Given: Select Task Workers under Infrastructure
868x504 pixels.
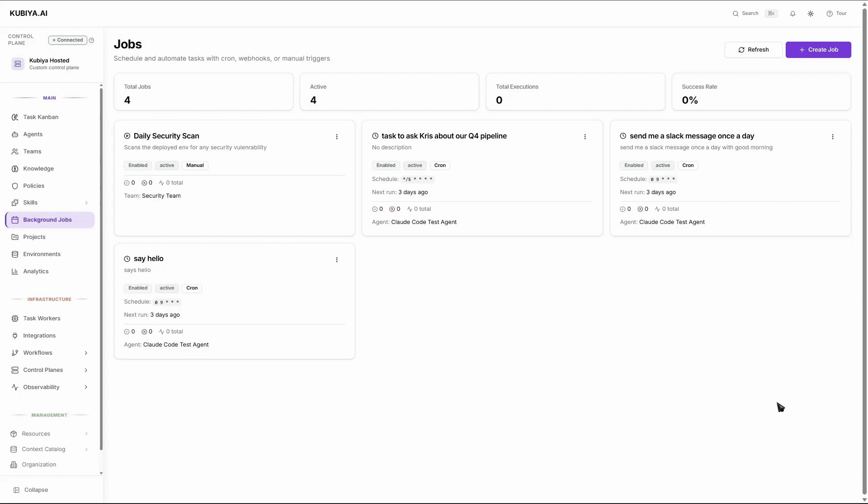Looking at the screenshot, I should [x=42, y=318].
